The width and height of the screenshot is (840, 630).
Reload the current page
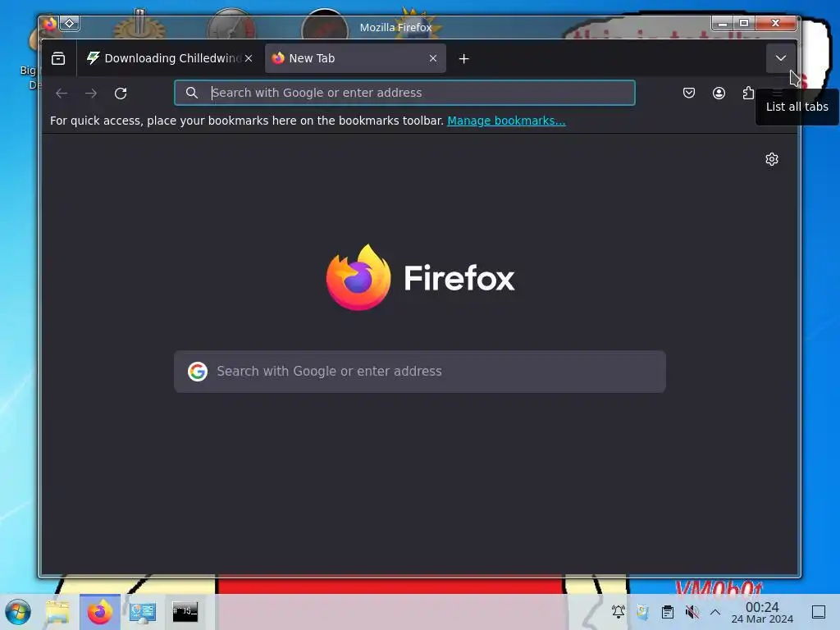coord(121,94)
